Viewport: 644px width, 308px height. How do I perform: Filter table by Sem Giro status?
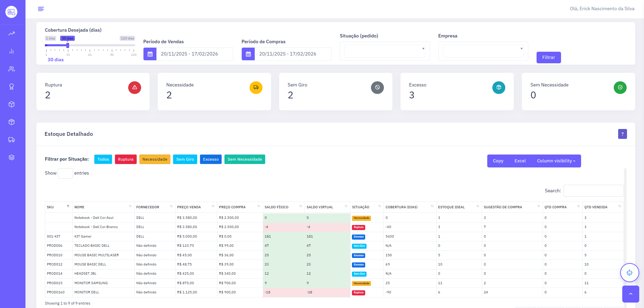[185, 159]
